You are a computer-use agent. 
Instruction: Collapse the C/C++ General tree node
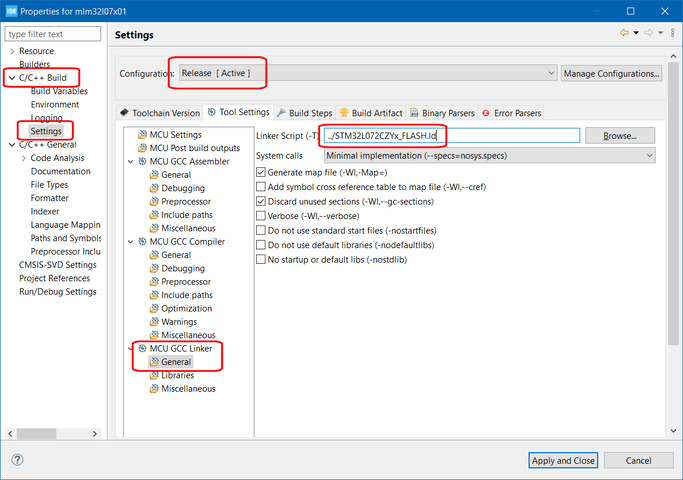(12, 145)
